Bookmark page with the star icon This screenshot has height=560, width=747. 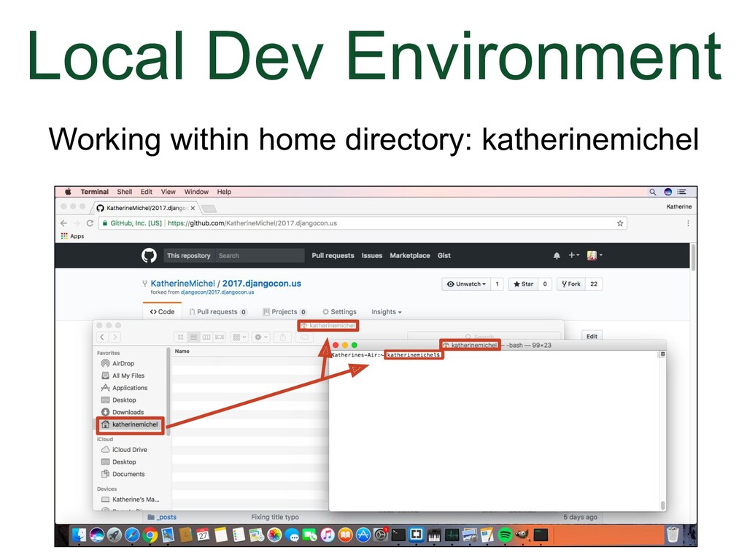coord(620,223)
